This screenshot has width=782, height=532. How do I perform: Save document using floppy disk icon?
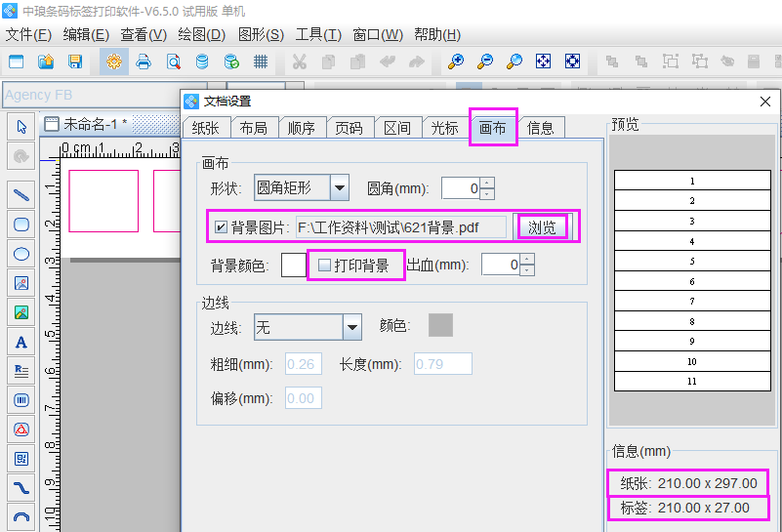point(75,61)
